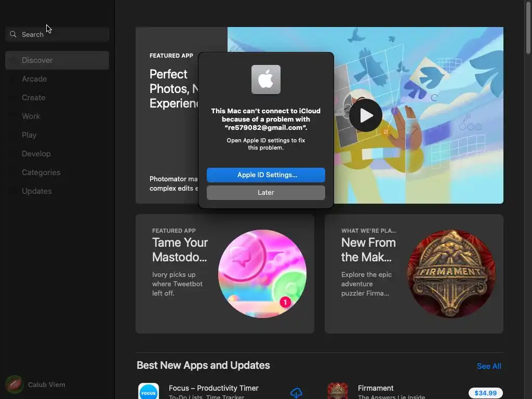
Task: Click the account avatar picture
Action: click(14, 384)
